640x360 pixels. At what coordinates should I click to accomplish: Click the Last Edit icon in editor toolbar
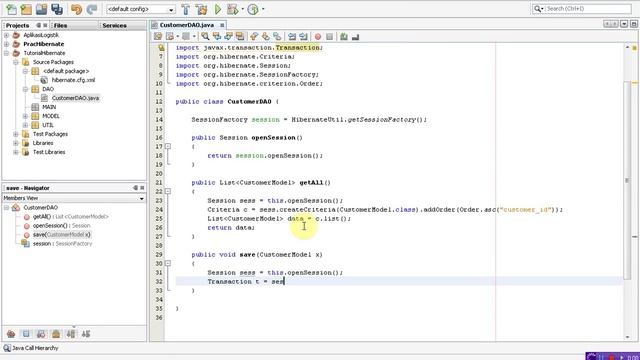pos(158,37)
